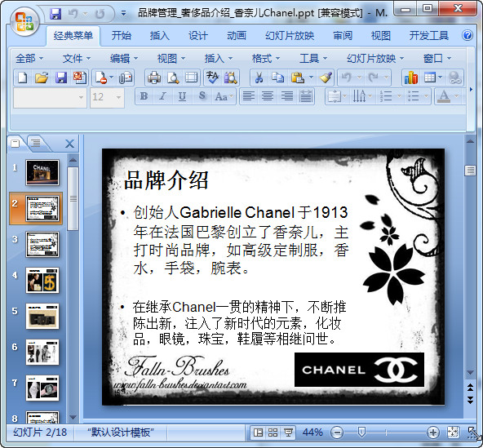
Task: Go to previous slide double arrow
Action: click(470, 388)
